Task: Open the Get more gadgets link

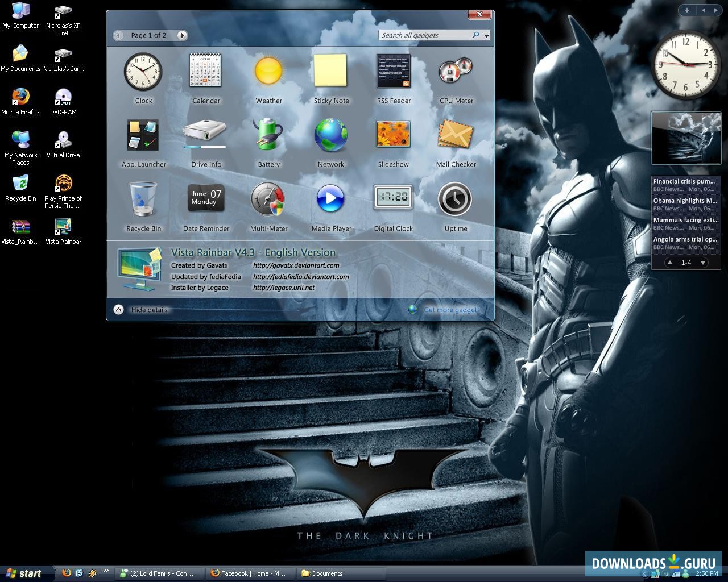Action: click(452, 310)
